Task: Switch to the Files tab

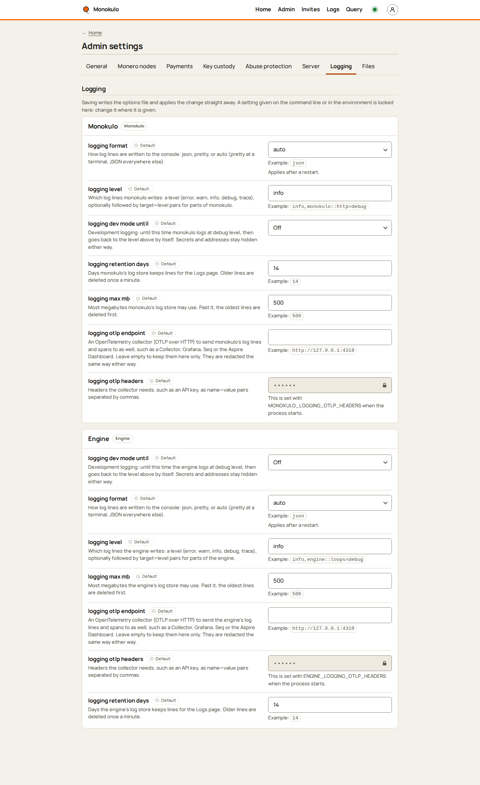Action: [368, 66]
